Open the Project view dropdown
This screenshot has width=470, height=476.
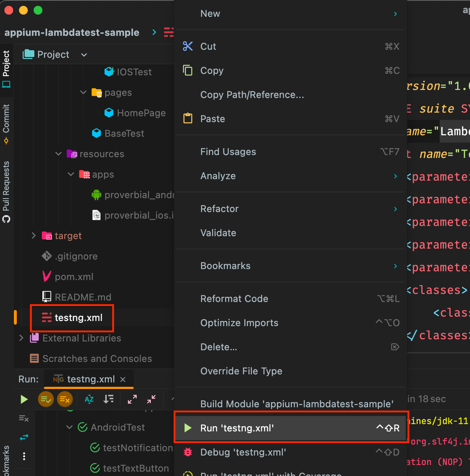pos(84,55)
